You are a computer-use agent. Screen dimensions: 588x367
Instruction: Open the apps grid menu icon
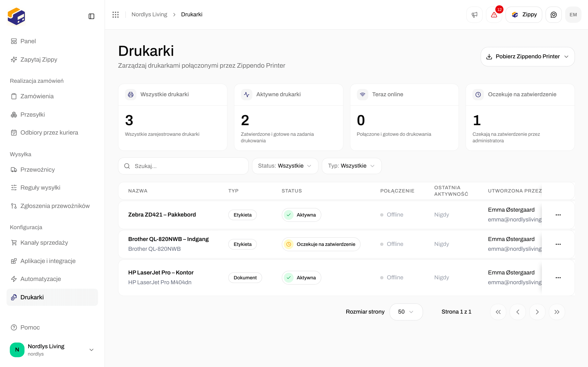point(115,14)
